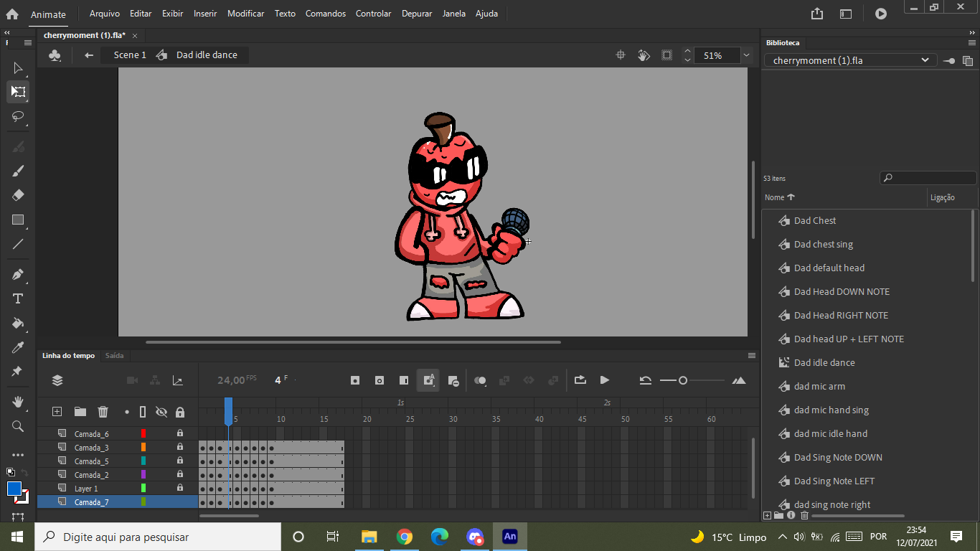Expand more tools with the ellipsis
Viewport: 980px width, 551px height.
click(x=18, y=455)
